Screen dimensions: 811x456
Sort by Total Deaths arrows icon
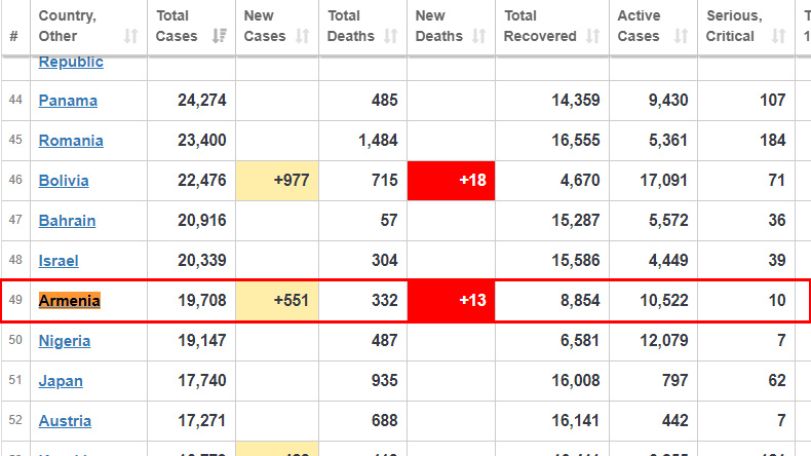(391, 36)
